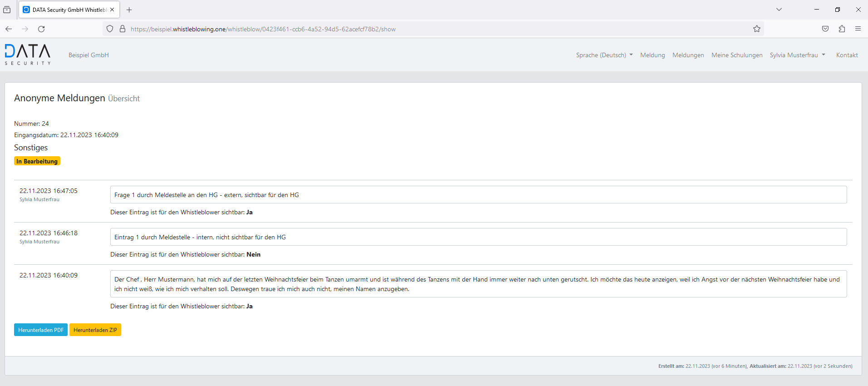Click the Herunterladen ZIP button
Screen dimensions: 868x386
click(95, 330)
